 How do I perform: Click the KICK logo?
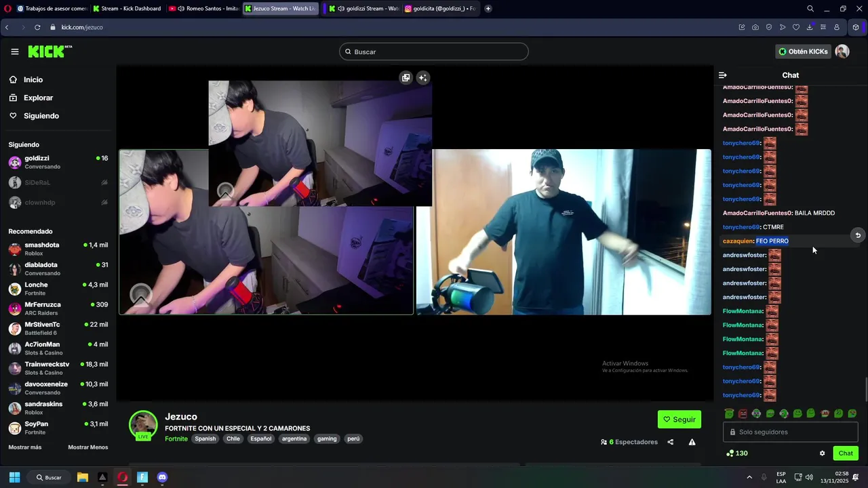pyautogui.click(x=50, y=52)
